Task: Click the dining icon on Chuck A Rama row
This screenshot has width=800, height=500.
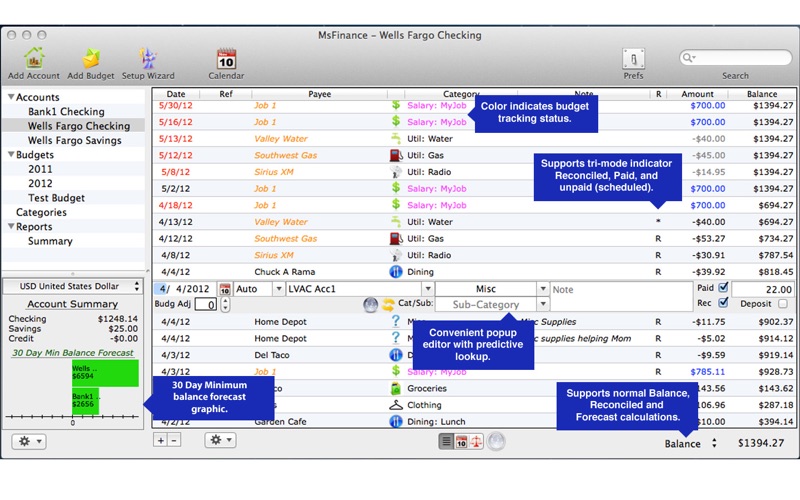Action: click(395, 272)
